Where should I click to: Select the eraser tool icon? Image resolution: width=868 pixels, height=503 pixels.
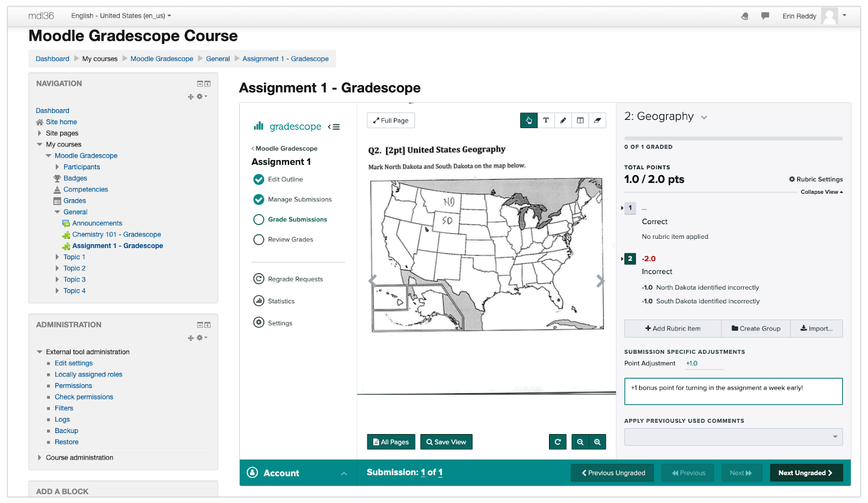pos(597,120)
